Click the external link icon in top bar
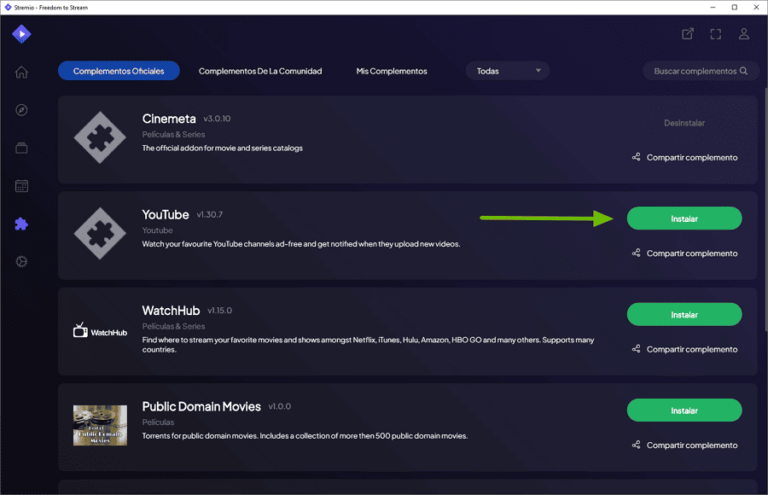The width and height of the screenshot is (768, 495). click(688, 34)
